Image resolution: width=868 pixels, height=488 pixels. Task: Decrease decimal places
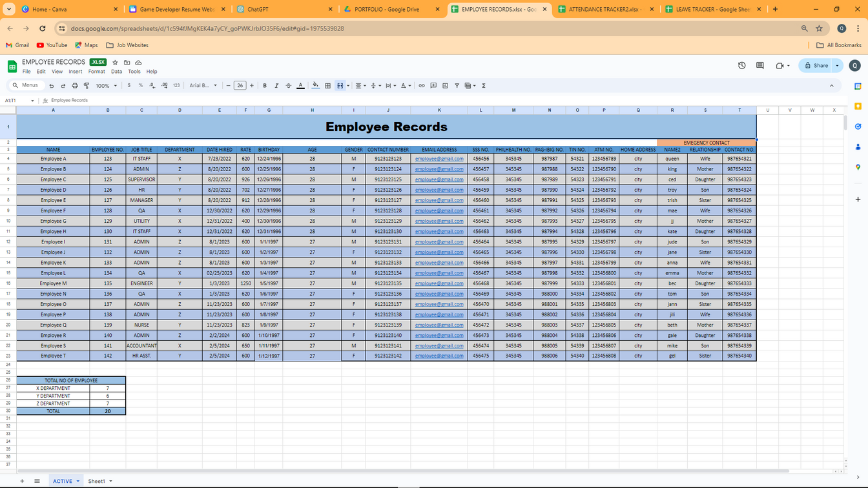click(x=152, y=86)
